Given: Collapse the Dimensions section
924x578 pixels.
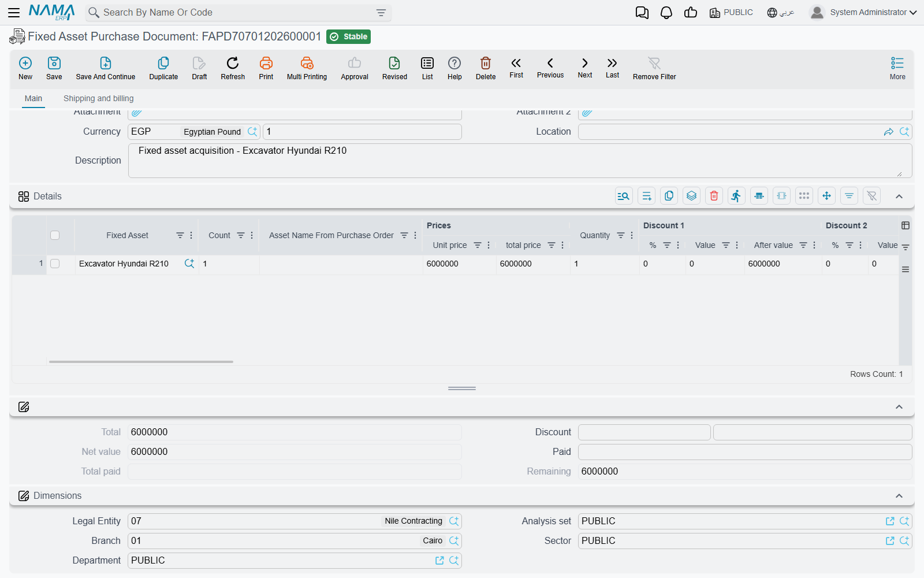Looking at the screenshot, I should tap(899, 496).
